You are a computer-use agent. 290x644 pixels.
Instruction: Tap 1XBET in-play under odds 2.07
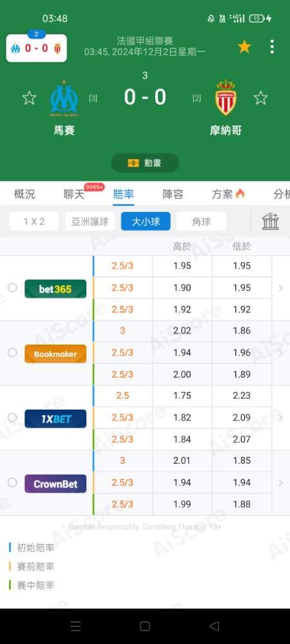pyautogui.click(x=242, y=439)
